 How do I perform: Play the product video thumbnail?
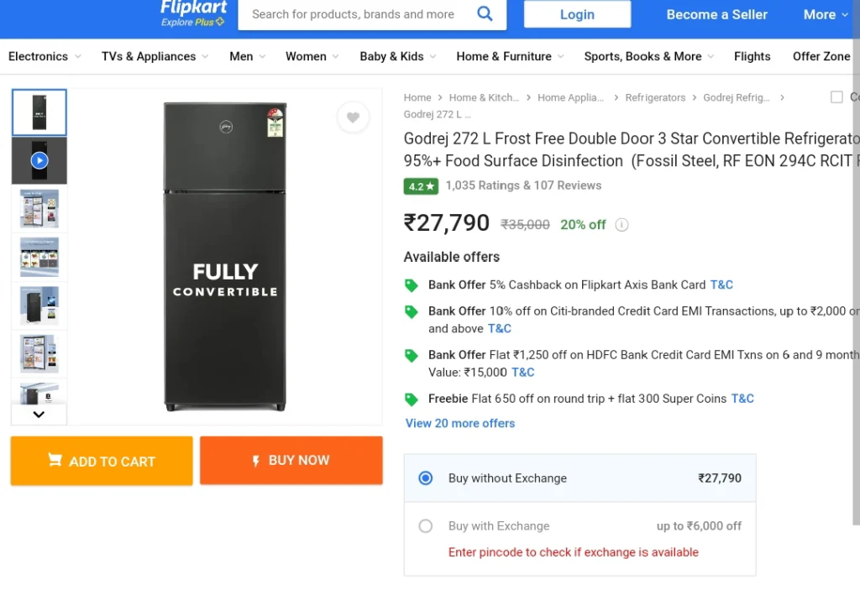(39, 160)
